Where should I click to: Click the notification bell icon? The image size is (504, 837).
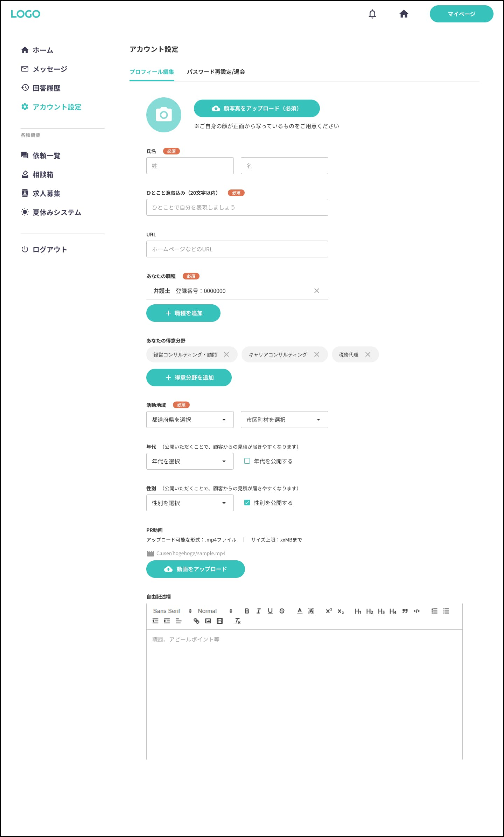[x=372, y=14]
